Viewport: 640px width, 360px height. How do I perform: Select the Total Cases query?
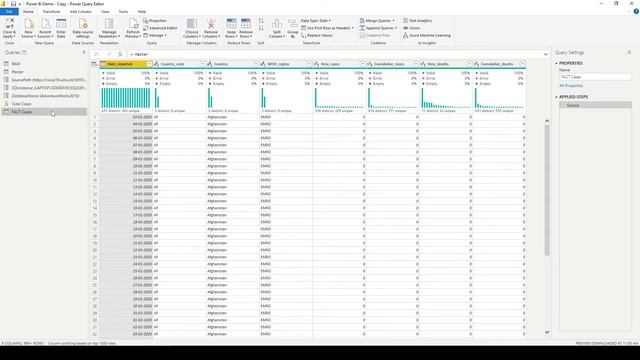(x=44, y=104)
